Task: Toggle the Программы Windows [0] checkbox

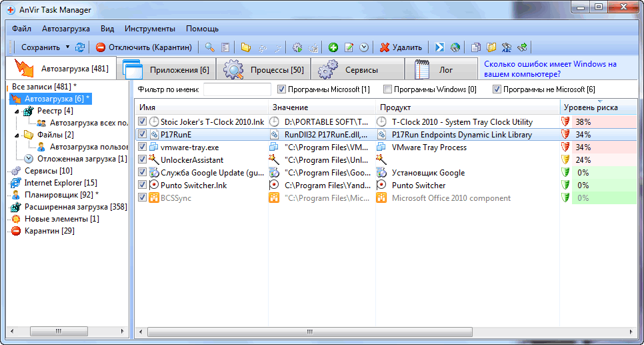Action: click(387, 89)
